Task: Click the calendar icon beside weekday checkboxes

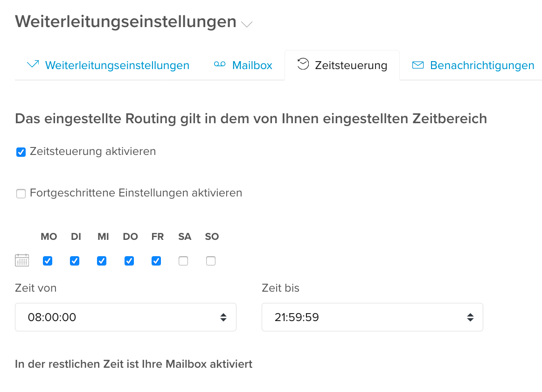Action: [x=22, y=260]
